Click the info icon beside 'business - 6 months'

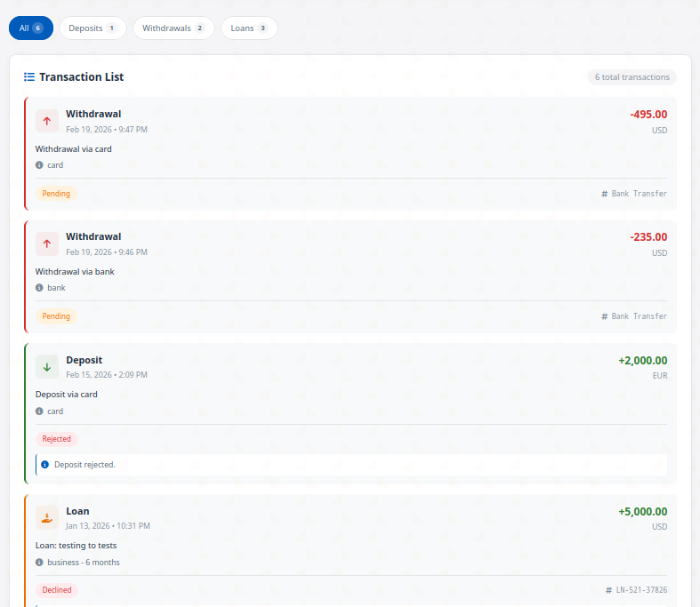(x=39, y=563)
